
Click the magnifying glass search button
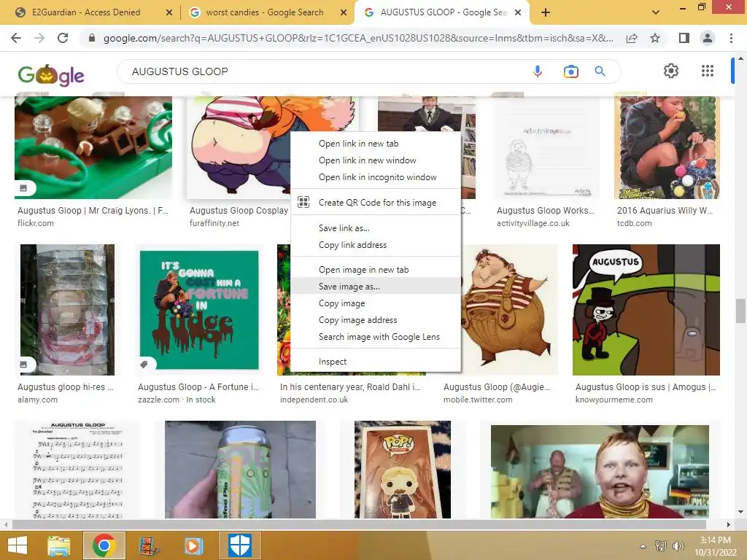[x=600, y=71]
